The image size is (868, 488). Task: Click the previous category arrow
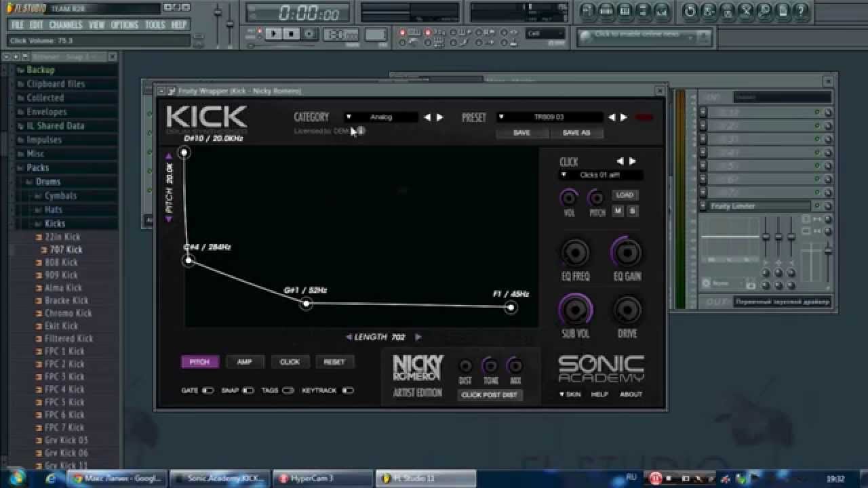(427, 117)
